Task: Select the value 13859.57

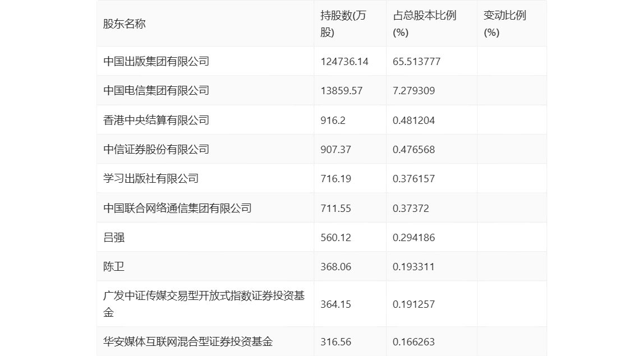Action: coord(341,91)
